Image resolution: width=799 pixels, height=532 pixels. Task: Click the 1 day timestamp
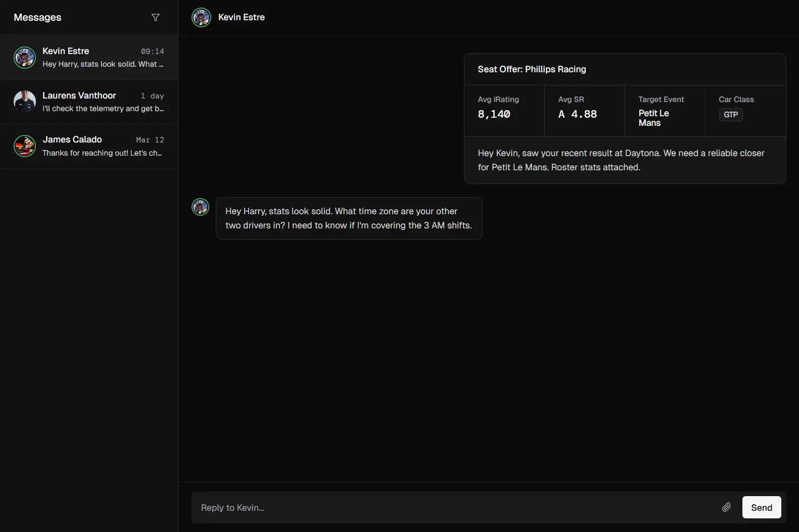click(152, 96)
